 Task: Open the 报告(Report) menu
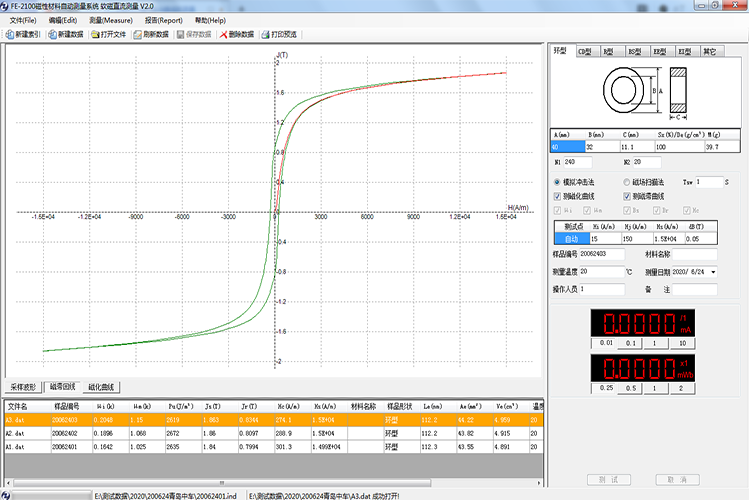[164, 21]
